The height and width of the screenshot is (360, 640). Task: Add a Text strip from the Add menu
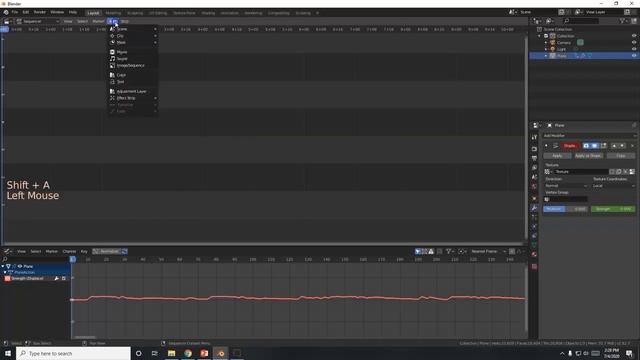tap(133, 82)
